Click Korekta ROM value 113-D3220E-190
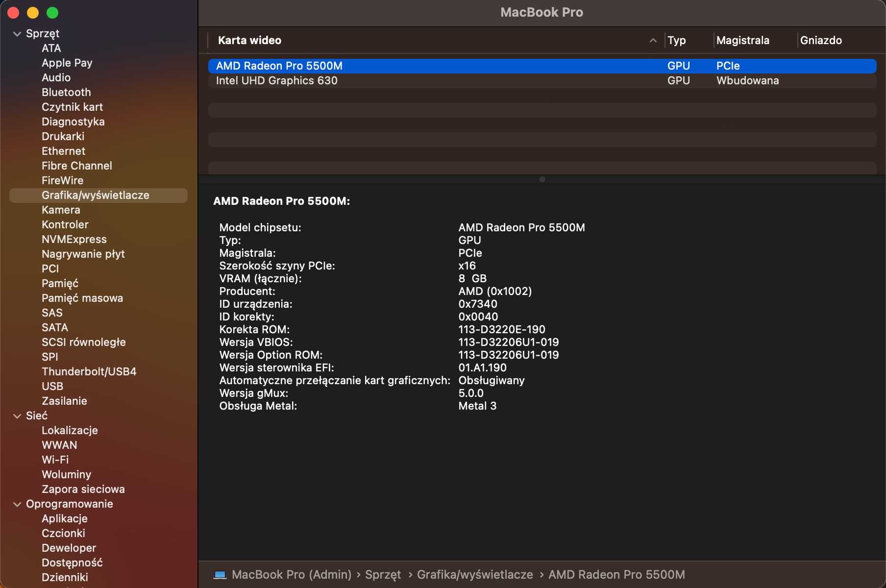 tap(502, 329)
